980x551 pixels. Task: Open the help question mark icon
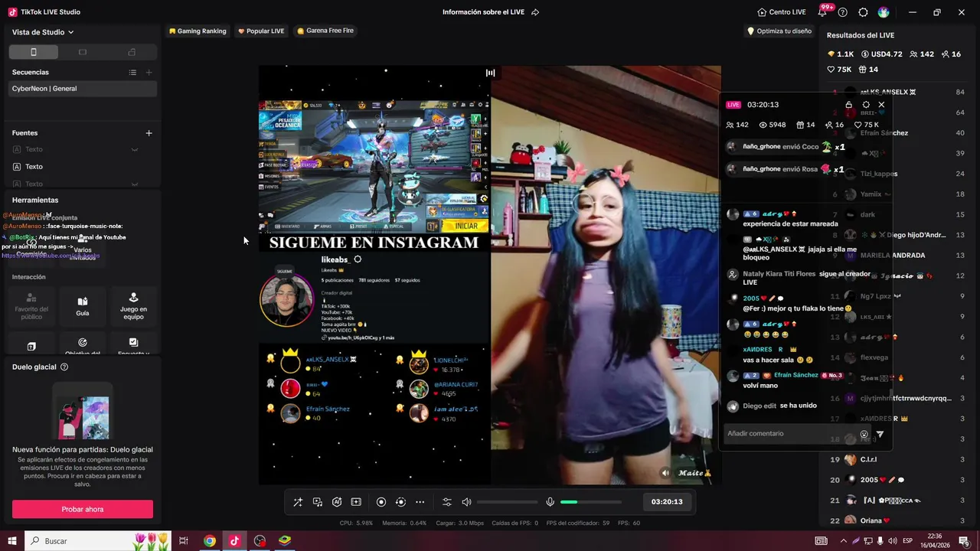[x=843, y=12]
